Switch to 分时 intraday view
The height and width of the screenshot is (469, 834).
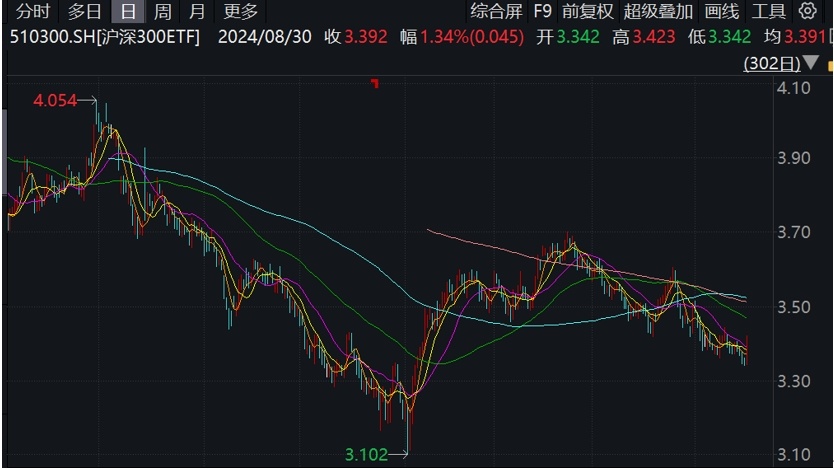[x=32, y=12]
